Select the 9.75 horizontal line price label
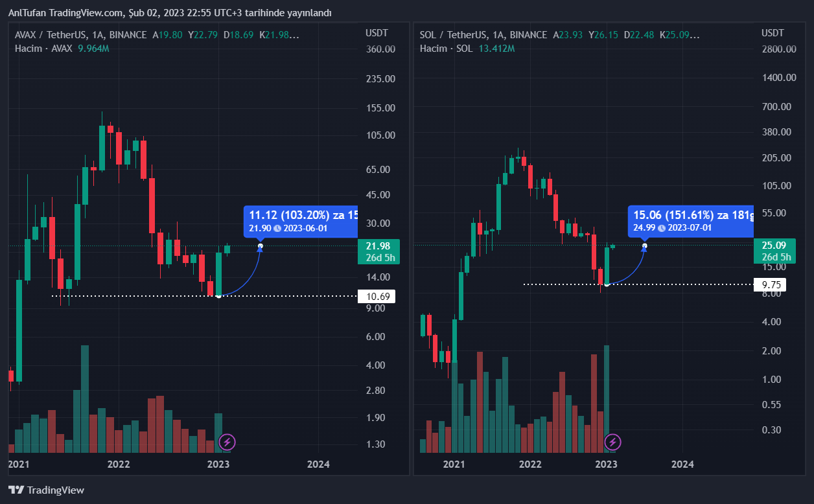 point(771,284)
